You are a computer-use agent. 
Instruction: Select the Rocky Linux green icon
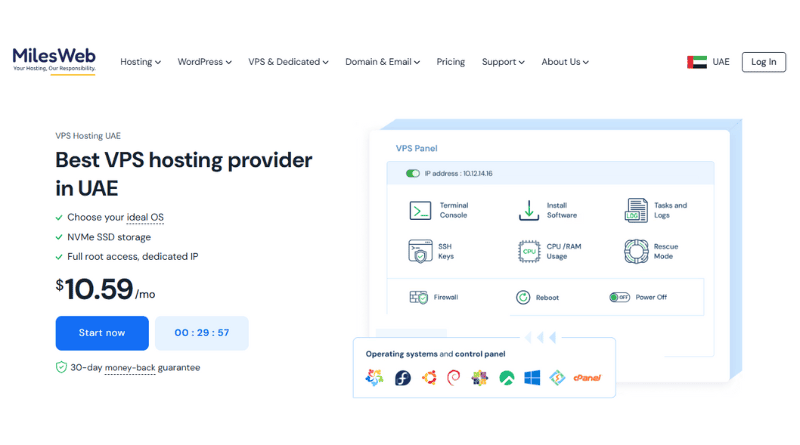click(x=506, y=378)
